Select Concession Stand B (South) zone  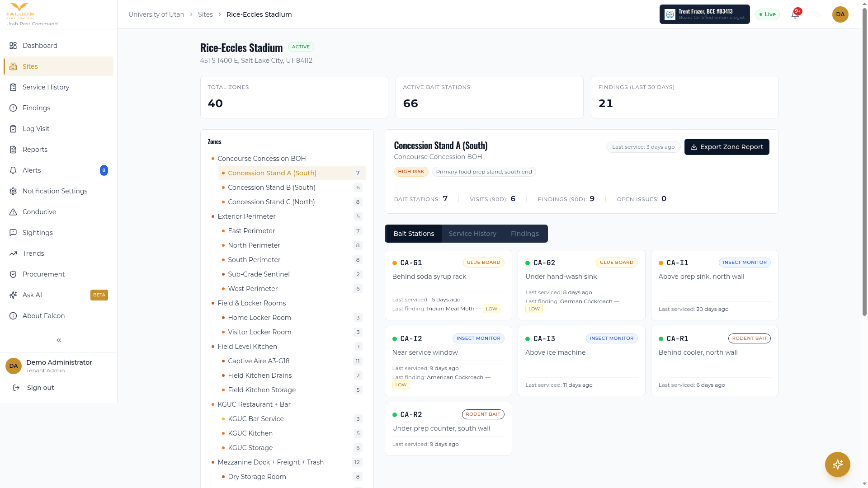292,188
